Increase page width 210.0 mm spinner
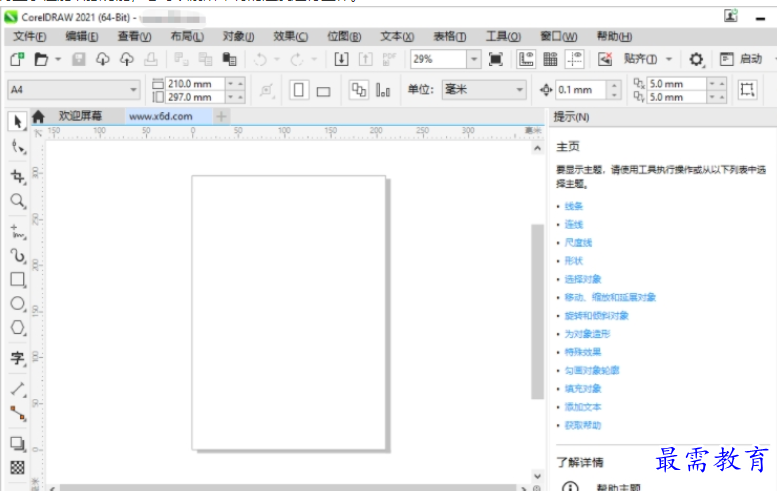777x491 pixels. click(x=240, y=84)
